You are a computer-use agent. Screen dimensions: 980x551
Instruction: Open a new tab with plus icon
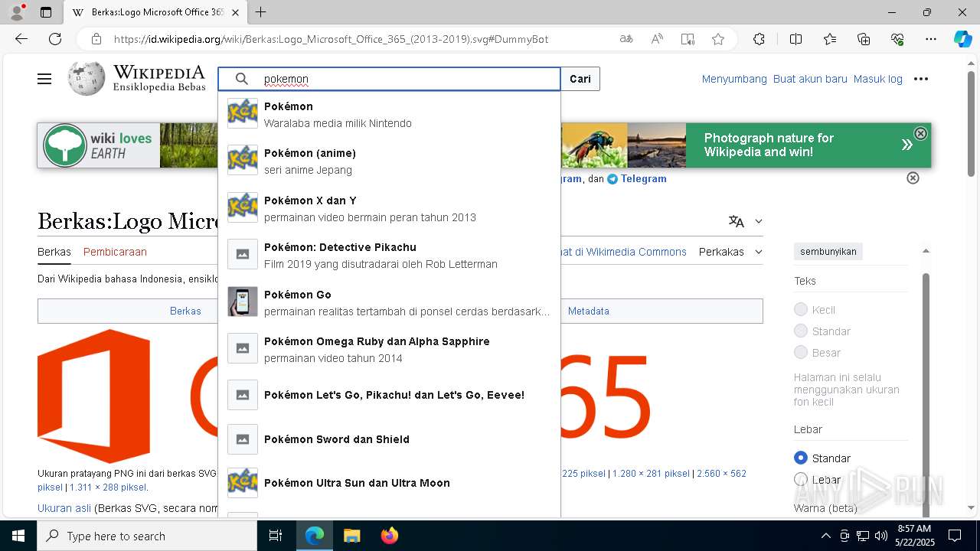pyautogui.click(x=261, y=12)
